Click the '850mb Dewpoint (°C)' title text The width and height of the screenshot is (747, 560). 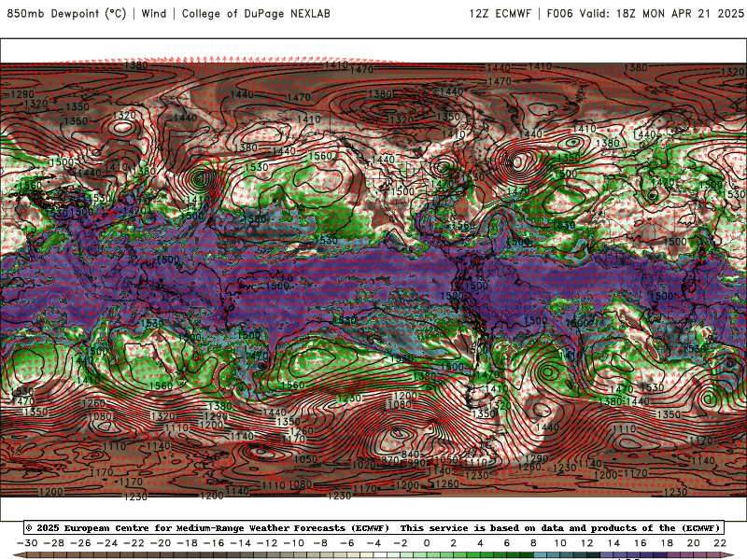66,13
